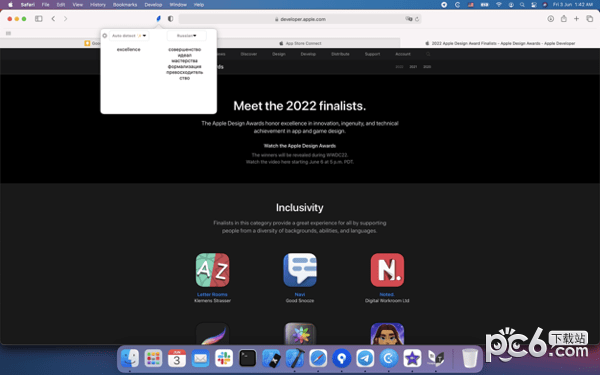
Task: Click the Noted. app name link
Action: [x=387, y=294]
